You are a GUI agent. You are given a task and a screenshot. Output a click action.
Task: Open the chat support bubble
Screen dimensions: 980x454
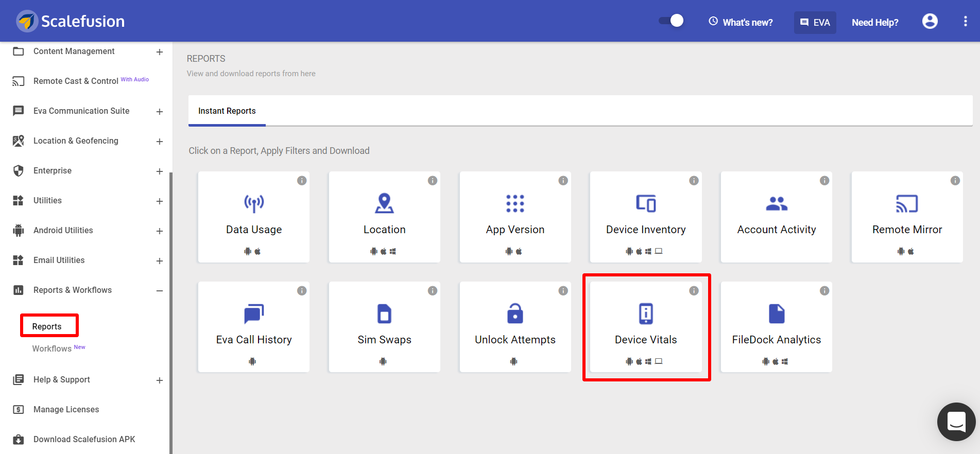point(956,422)
